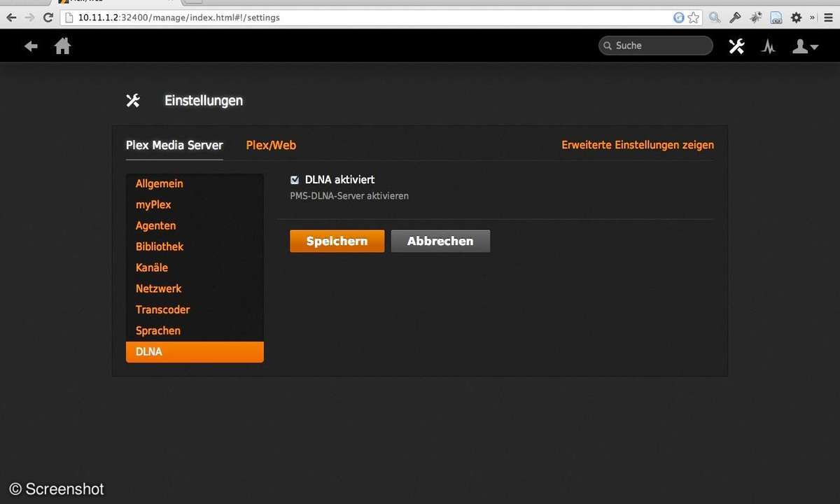Save settings with the Speichern button
Image resolution: width=840 pixels, height=504 pixels.
tap(337, 241)
